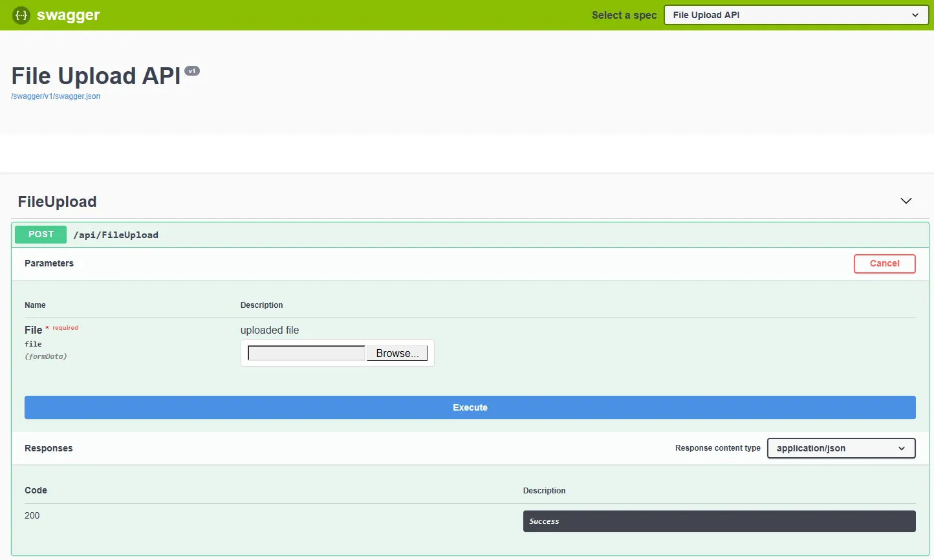Click the (formData) parameter location text
934x560 pixels.
coord(46,356)
